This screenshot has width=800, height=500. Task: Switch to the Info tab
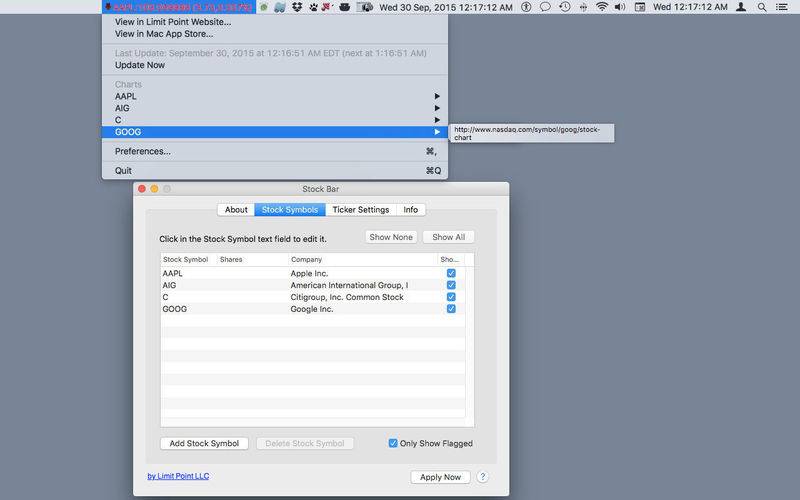(411, 210)
